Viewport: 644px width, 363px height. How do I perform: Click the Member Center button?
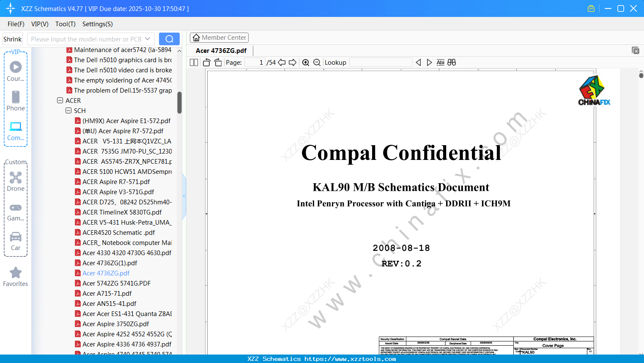click(219, 38)
